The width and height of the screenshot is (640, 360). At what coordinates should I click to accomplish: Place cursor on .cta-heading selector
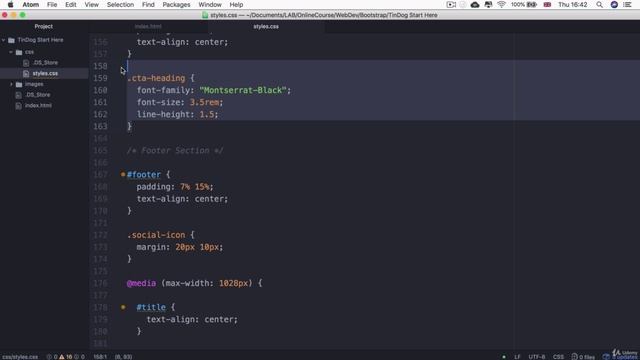tap(156, 78)
